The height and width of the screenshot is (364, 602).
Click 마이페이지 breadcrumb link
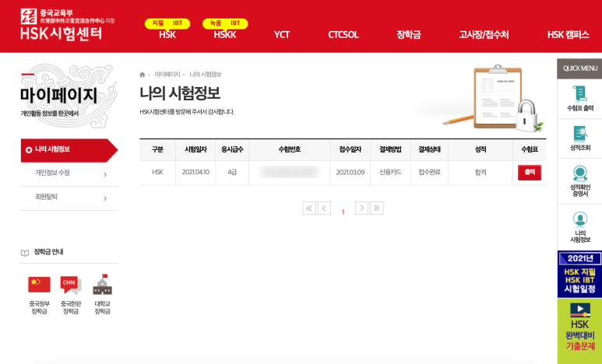click(x=167, y=75)
